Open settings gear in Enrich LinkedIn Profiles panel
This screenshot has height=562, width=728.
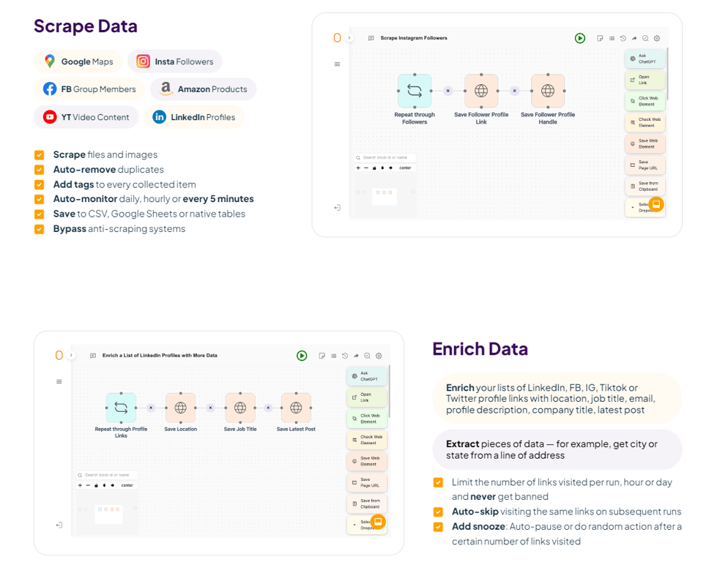[379, 356]
